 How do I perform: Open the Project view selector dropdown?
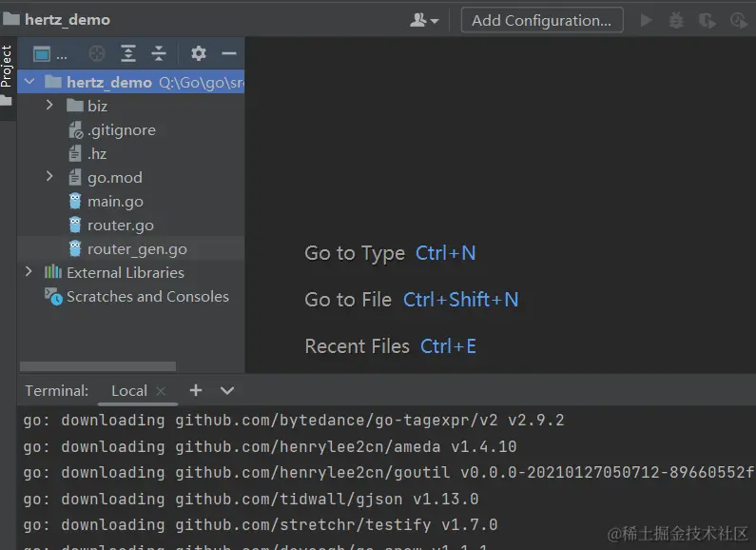click(49, 53)
